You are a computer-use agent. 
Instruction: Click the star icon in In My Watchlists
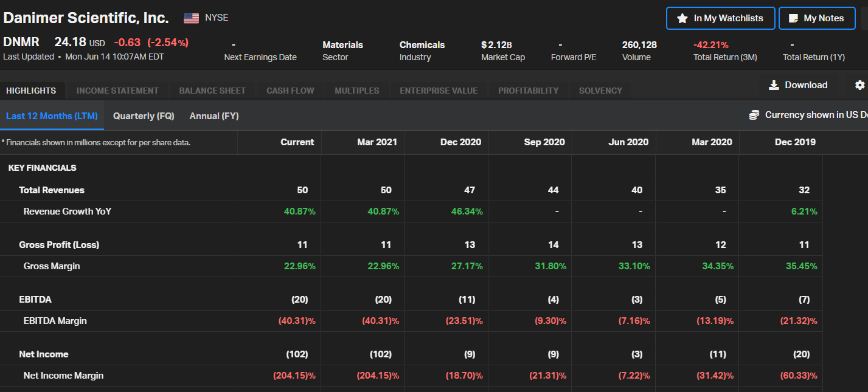point(682,18)
